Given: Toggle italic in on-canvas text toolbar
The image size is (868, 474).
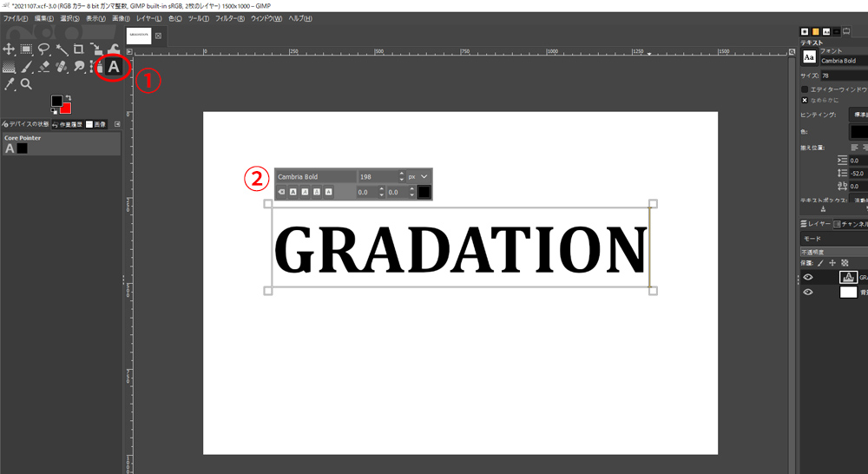Looking at the screenshot, I should click(x=305, y=192).
